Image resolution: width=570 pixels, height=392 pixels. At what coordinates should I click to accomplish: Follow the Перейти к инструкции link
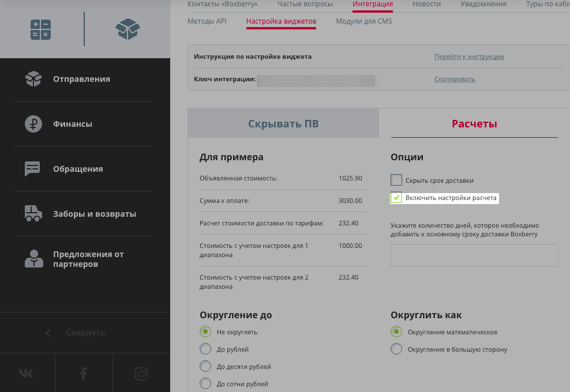tap(469, 56)
